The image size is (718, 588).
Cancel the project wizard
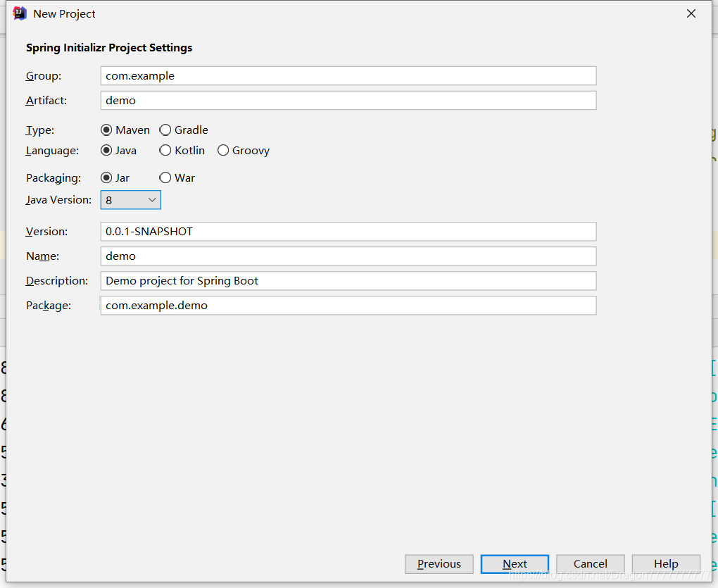coord(591,564)
